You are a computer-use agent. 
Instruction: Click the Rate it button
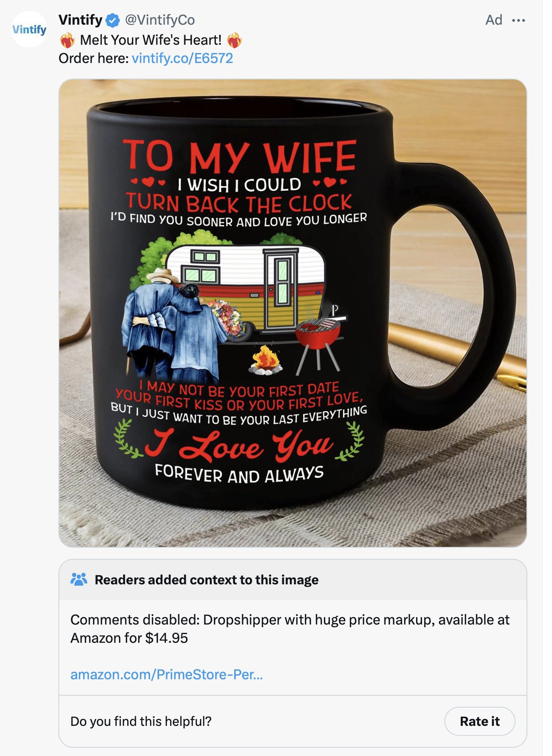(480, 721)
